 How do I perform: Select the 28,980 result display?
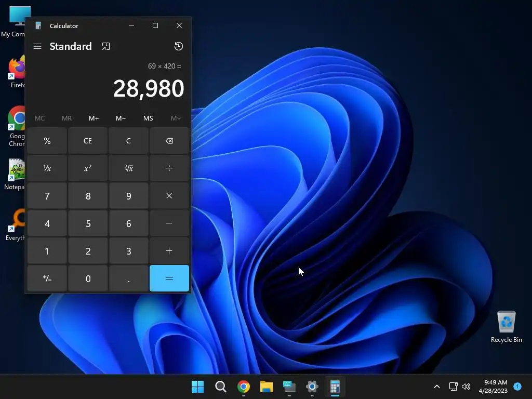pyautogui.click(x=149, y=88)
